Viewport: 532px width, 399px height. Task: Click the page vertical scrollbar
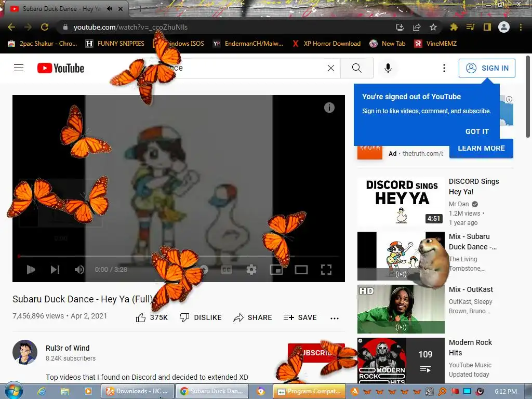(x=528, y=97)
